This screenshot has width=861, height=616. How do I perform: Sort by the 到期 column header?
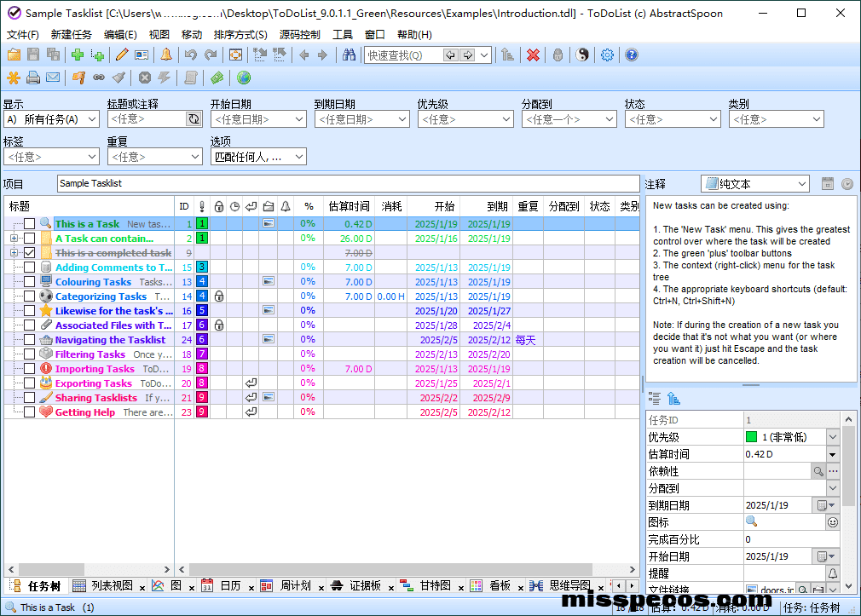coord(497,206)
